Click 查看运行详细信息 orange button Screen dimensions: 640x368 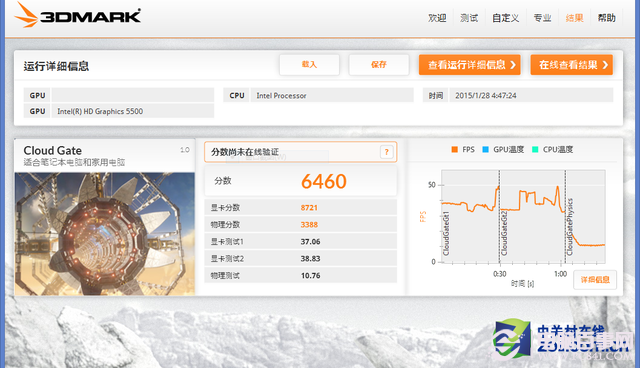click(x=470, y=65)
